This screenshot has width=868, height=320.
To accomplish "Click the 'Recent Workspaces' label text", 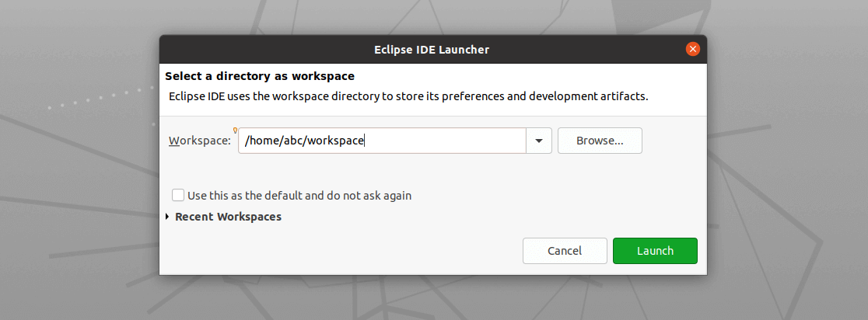I will click(x=228, y=217).
